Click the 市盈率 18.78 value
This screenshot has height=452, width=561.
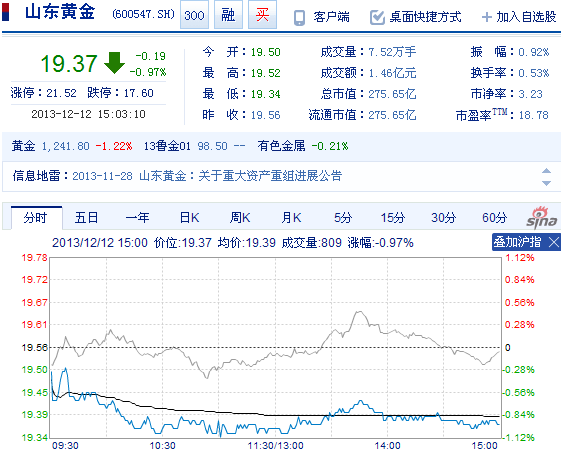click(533, 115)
